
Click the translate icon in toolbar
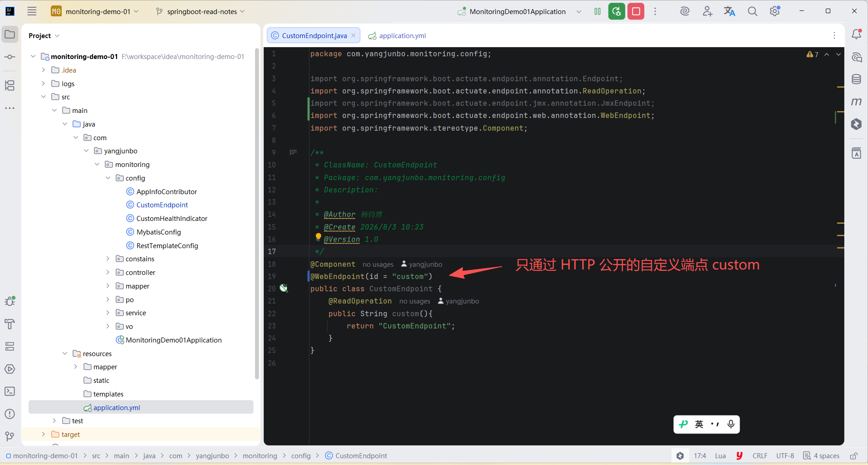729,11
